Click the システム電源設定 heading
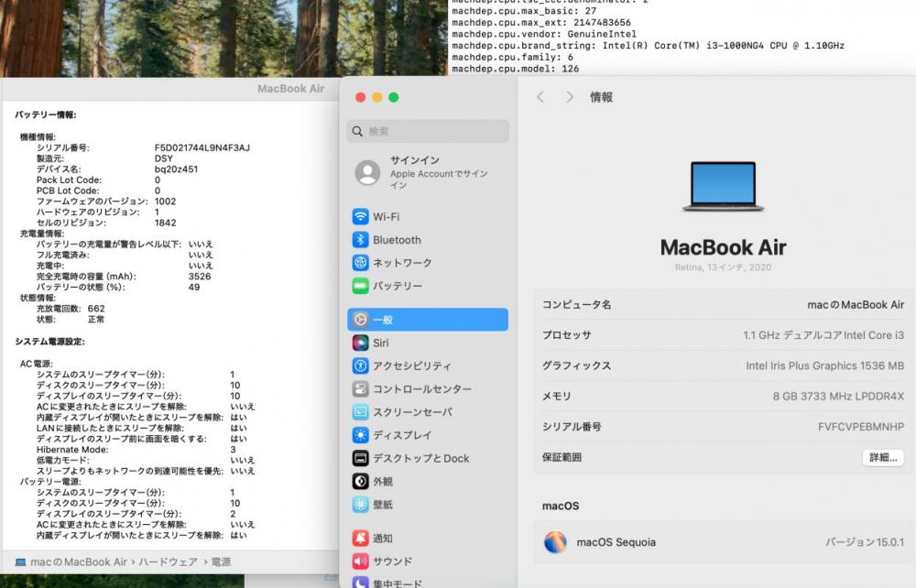The height and width of the screenshot is (588, 916). pyautogui.click(x=49, y=341)
